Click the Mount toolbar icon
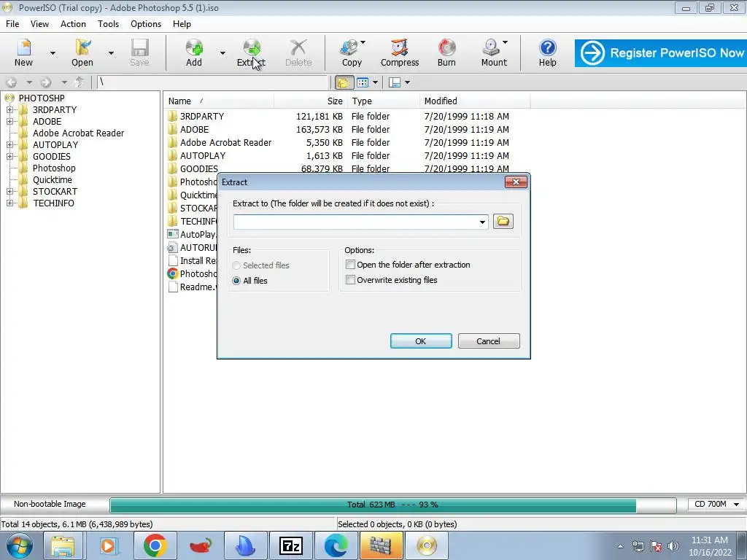Viewport: 747px width, 560px height. coord(494,52)
